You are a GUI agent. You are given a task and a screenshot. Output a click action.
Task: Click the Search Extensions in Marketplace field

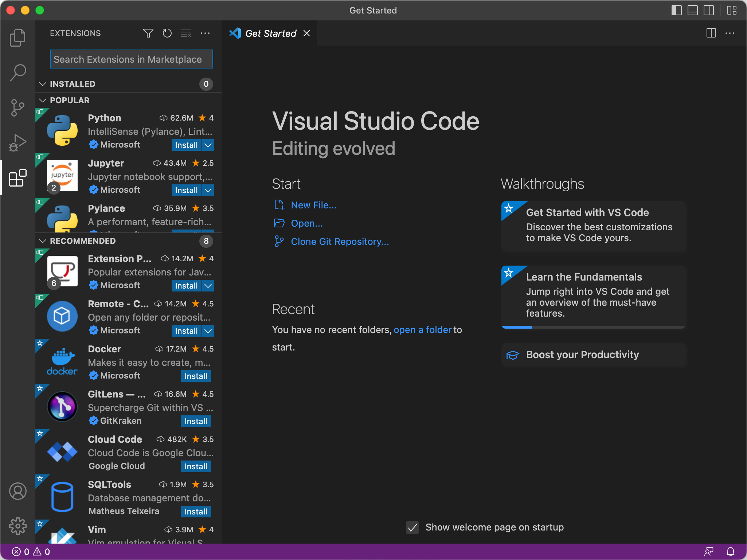click(131, 59)
